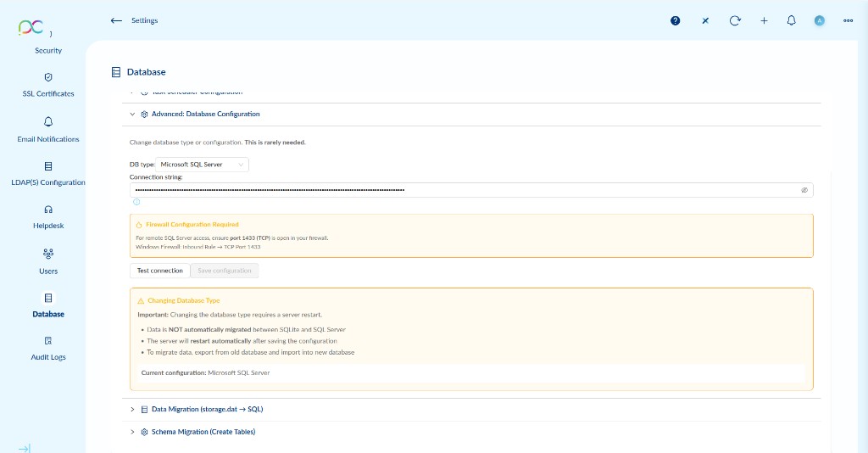Select Helpdesk menu label
The width and height of the screenshot is (868, 453).
(48, 226)
